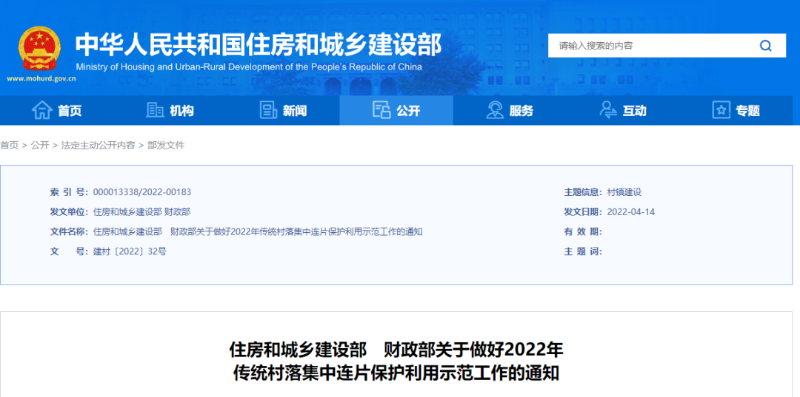The image size is (800, 397).
Task: Click headline line 住房和城乡建设部 财政部关于做好2022年
Action: click(x=396, y=350)
